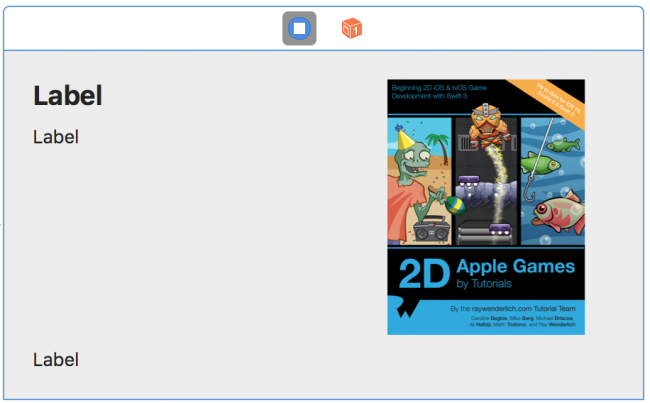Click the author names at cover bottom
This screenshot has height=403, width=650.
pyautogui.click(x=522, y=321)
